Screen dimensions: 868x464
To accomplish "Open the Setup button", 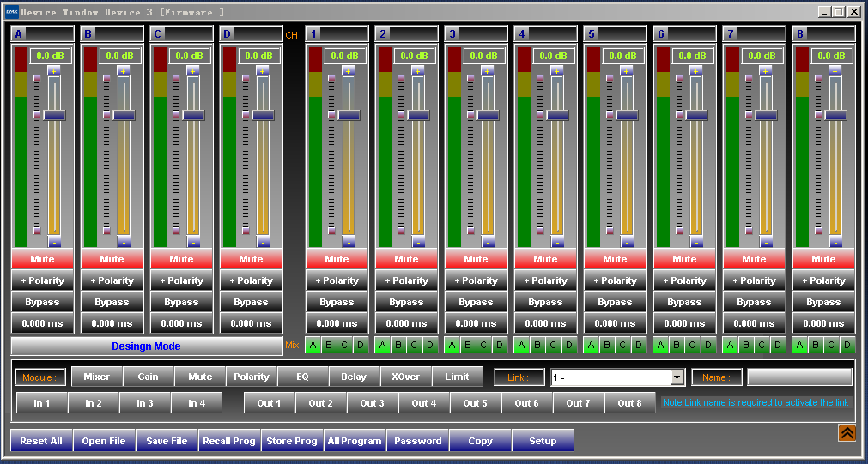I will click(543, 441).
